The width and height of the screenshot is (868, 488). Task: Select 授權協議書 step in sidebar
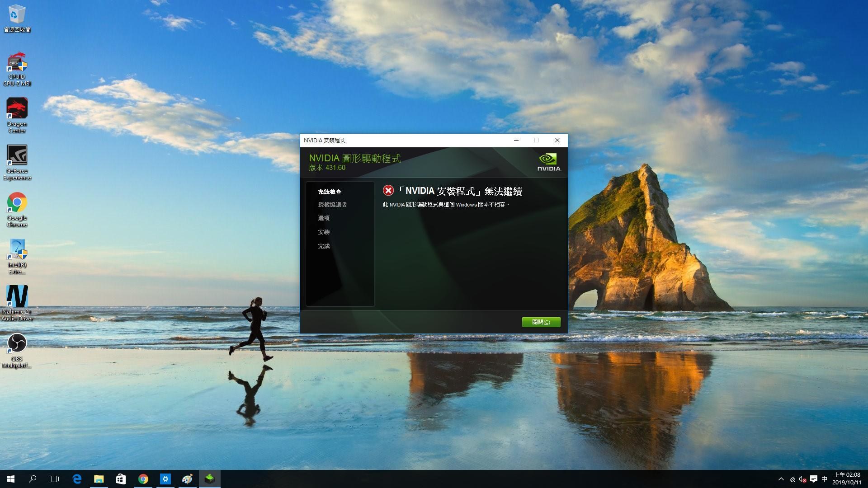(x=332, y=204)
